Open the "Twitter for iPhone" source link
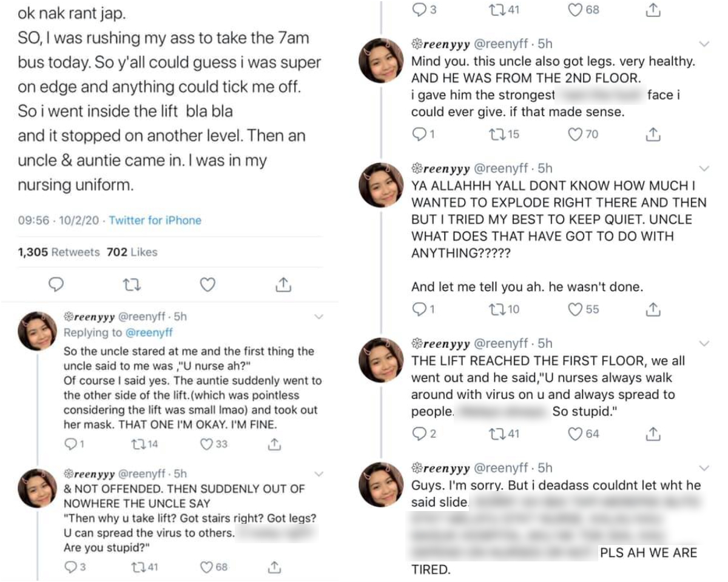Screen dimensions: 728x582 coord(155,221)
